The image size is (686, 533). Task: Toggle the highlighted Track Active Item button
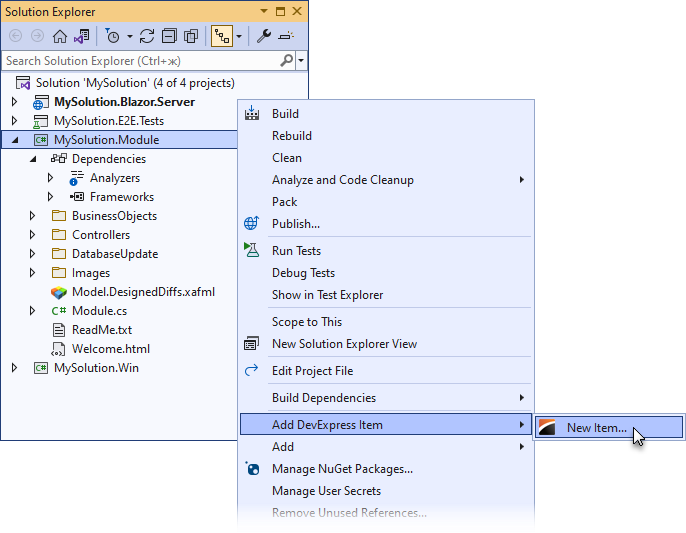(x=222, y=36)
